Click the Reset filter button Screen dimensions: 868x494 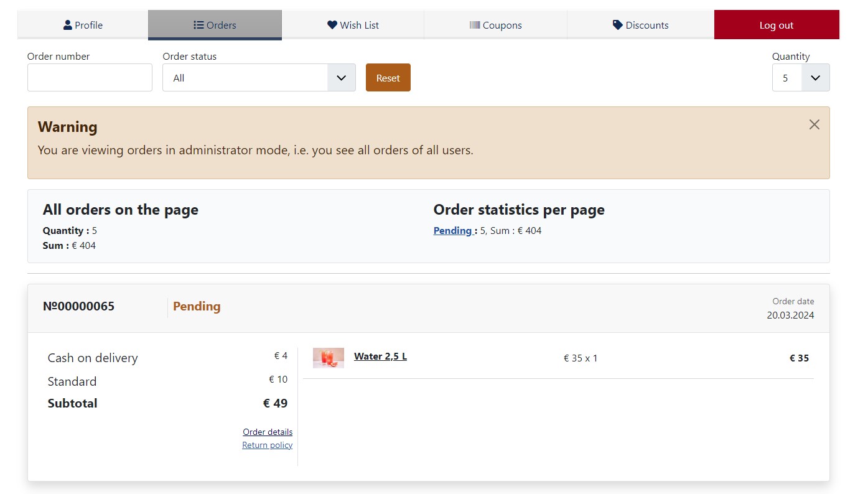tap(388, 78)
